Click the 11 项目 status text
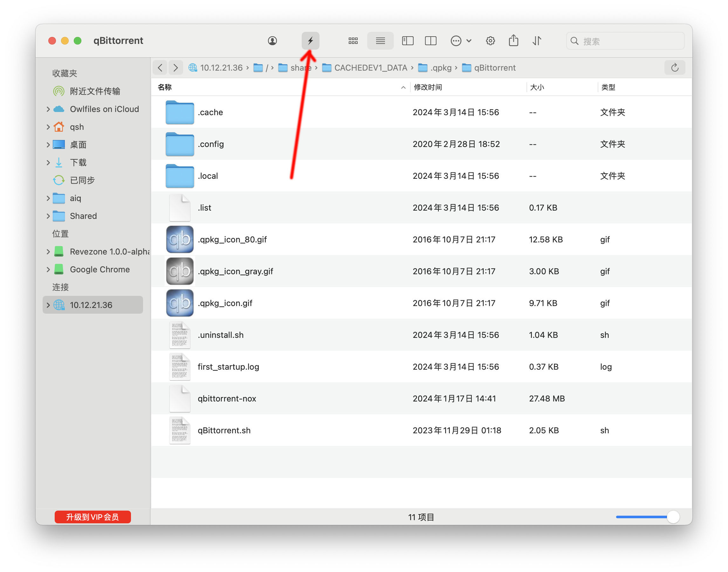Screen dimensions: 728x572 [x=421, y=517]
